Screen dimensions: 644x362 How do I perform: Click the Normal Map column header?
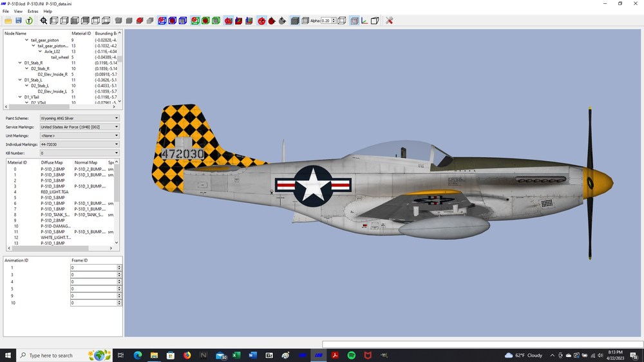tap(86, 162)
